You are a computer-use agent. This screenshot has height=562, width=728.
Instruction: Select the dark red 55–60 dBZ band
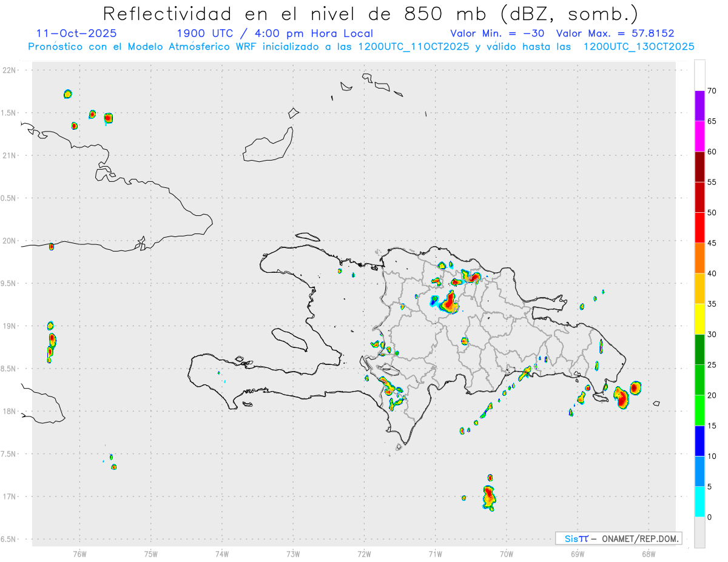(699, 167)
